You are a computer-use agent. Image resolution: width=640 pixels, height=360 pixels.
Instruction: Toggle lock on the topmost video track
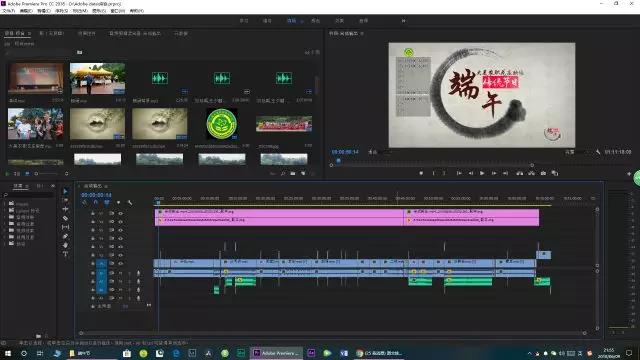pos(93,213)
